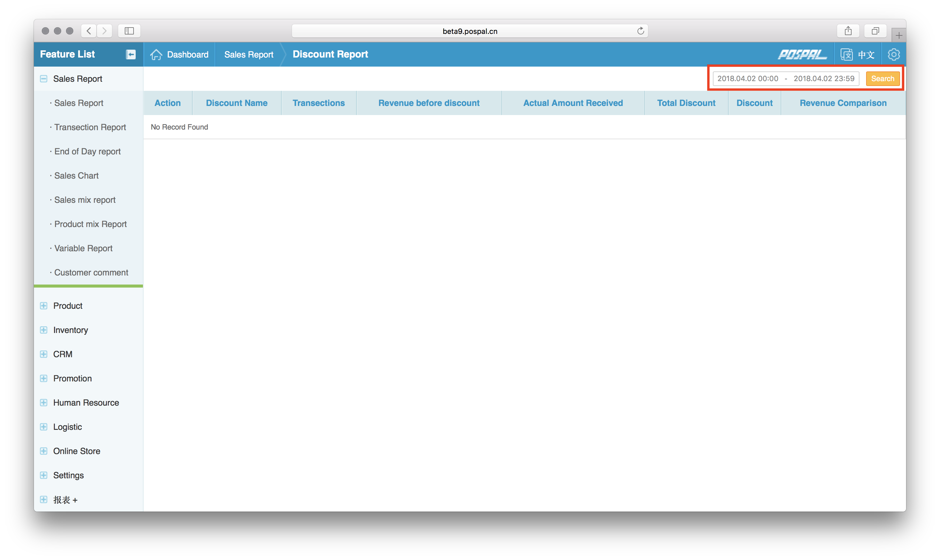Expand the CRM menu section
940x560 pixels.
[x=44, y=354]
